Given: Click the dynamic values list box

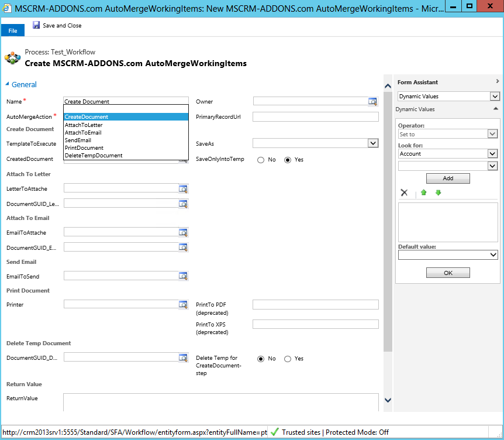Looking at the screenshot, I should point(448,222).
